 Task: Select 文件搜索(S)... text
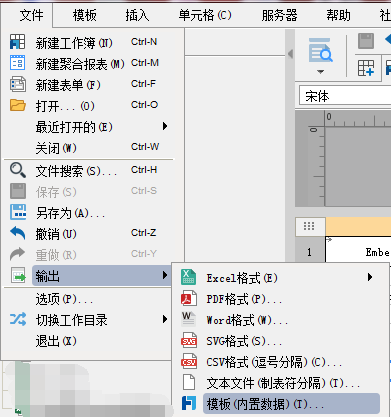(76, 171)
